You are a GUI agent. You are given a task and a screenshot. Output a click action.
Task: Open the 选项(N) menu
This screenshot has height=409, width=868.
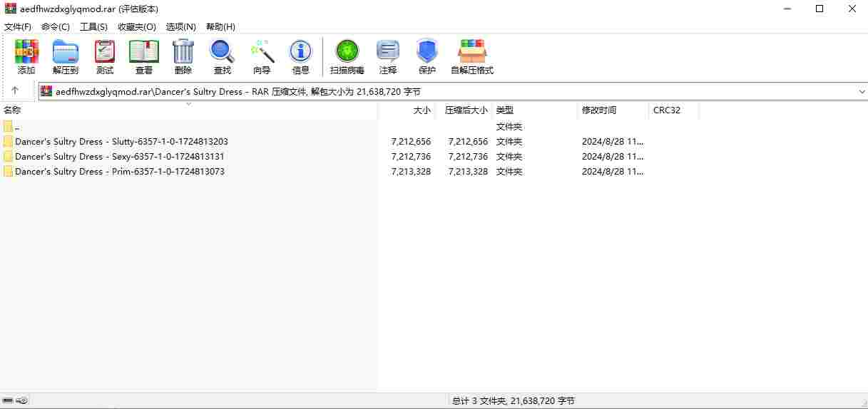(x=180, y=26)
